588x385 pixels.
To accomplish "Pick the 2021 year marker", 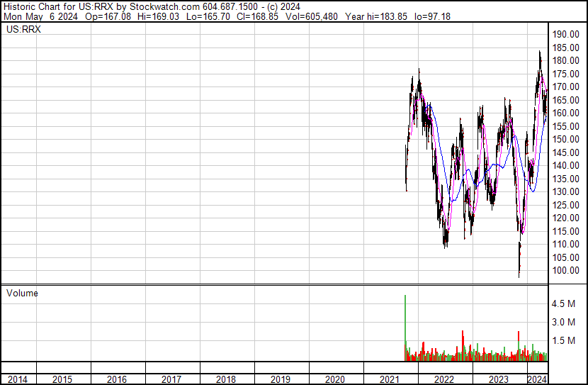I will 390,379.
